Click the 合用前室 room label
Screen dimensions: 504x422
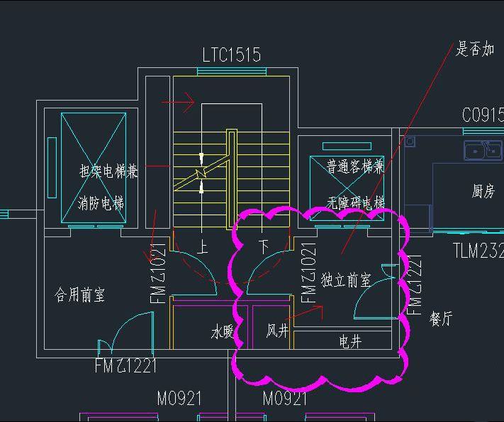tap(80, 295)
